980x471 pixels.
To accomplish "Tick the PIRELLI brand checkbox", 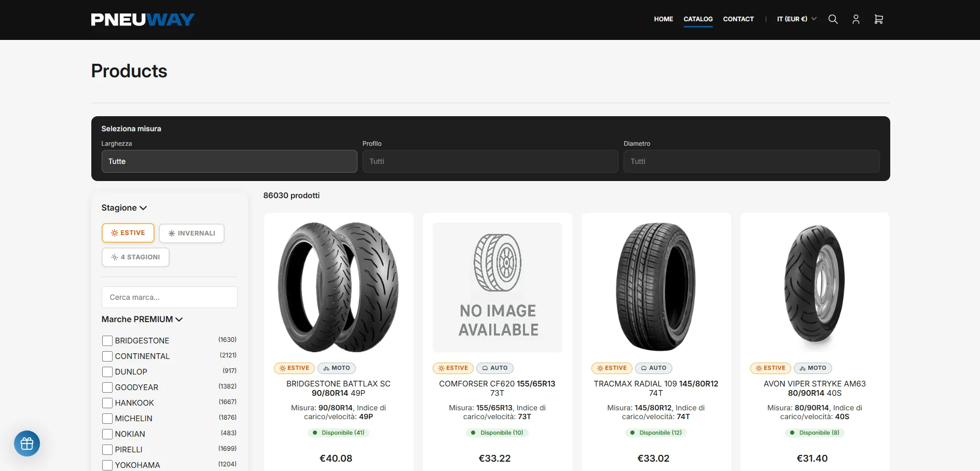I will click(x=107, y=450).
